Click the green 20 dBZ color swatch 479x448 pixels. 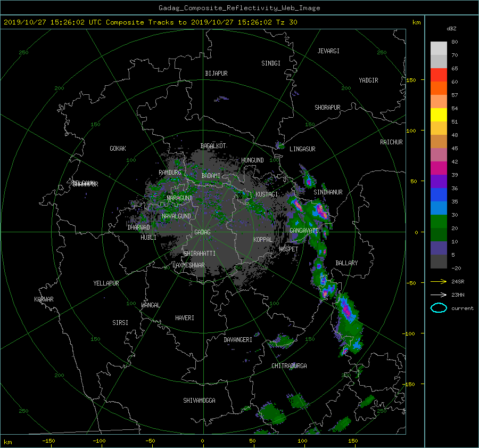439,222
